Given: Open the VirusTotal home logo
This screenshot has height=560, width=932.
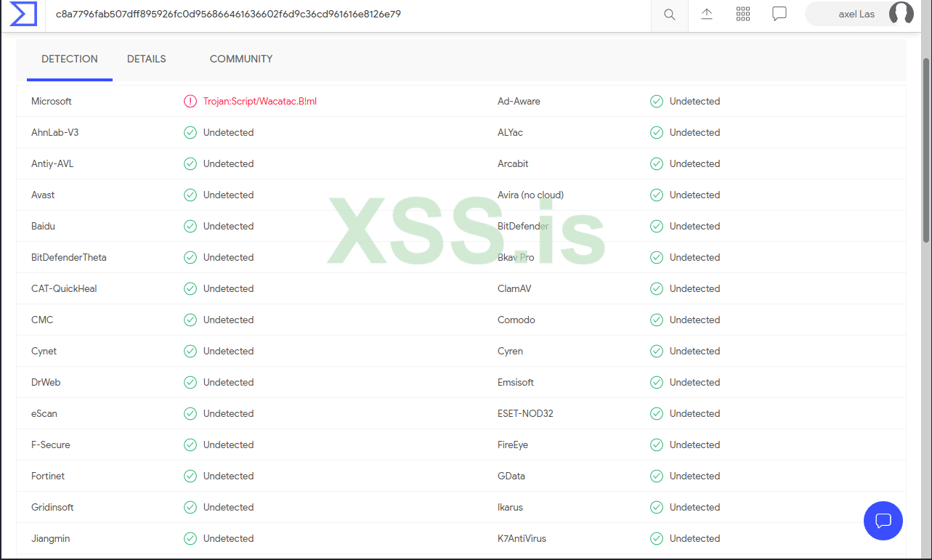Looking at the screenshot, I should [23, 14].
